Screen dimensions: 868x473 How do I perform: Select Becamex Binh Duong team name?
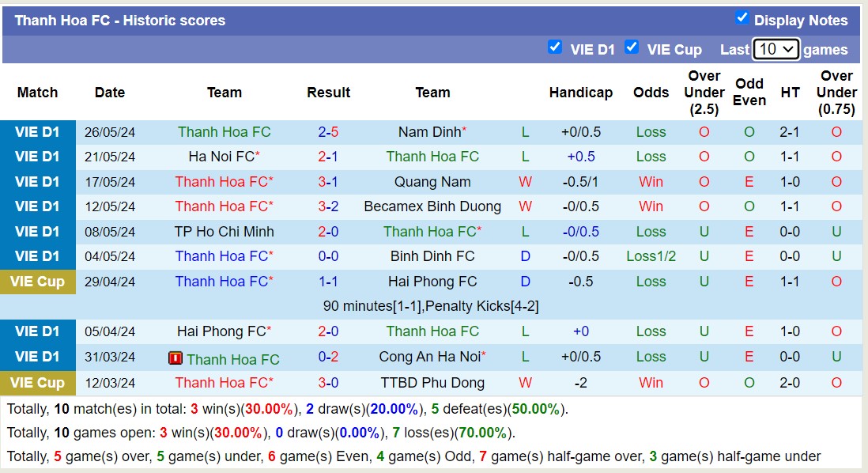pos(432,206)
